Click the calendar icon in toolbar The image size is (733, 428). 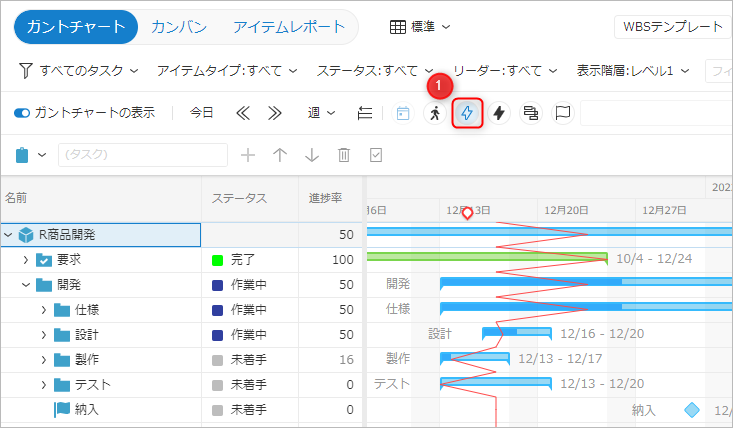click(403, 113)
